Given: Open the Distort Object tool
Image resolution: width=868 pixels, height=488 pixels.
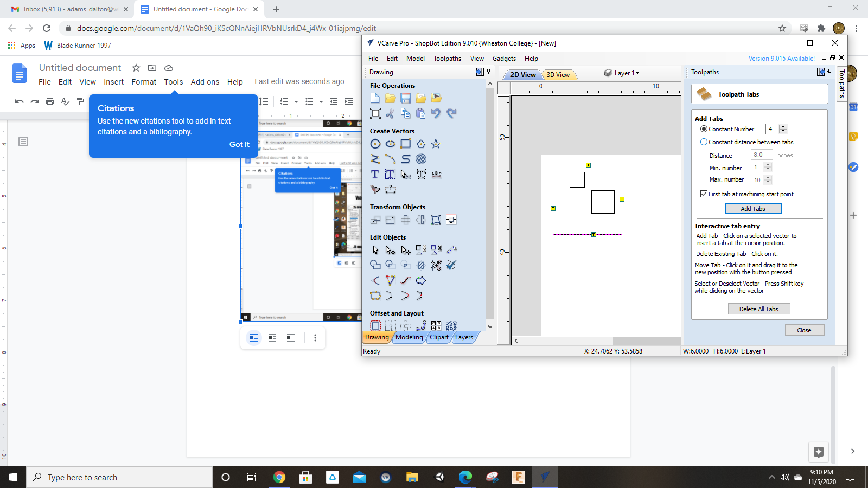Looking at the screenshot, I should [x=436, y=220].
